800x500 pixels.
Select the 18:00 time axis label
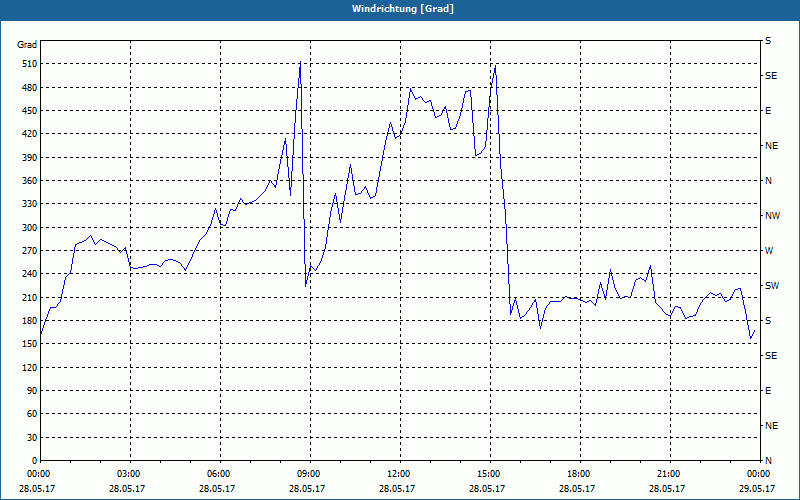[x=579, y=473]
